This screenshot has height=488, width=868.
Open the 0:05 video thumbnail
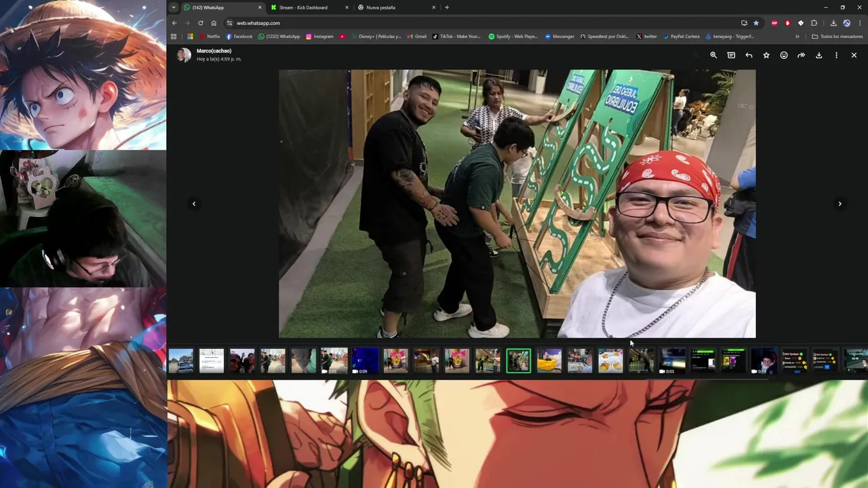point(334,361)
